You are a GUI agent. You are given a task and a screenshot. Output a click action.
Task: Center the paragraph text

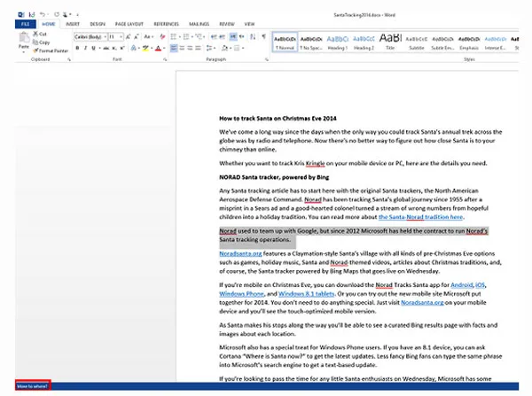[182, 48]
